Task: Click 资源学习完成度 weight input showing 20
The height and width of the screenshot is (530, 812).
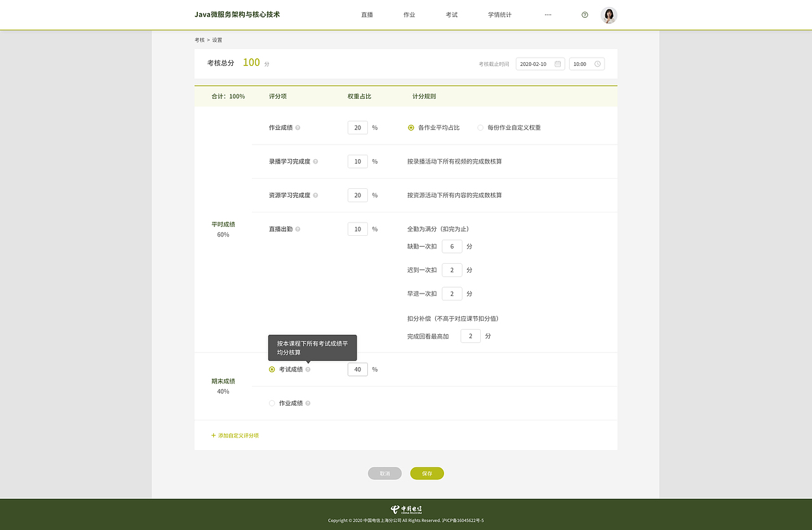Action: click(x=358, y=195)
